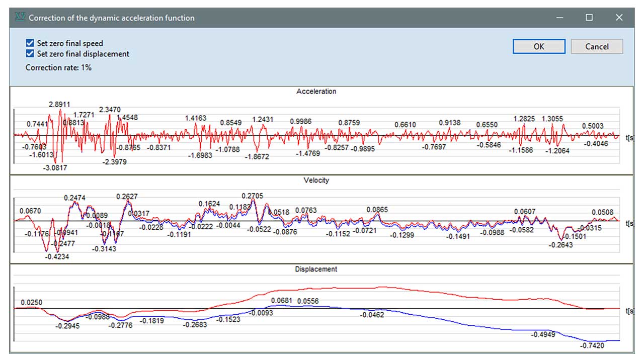
Task: Dismiss the dialog using Cancel
Action: pyautogui.click(x=597, y=46)
